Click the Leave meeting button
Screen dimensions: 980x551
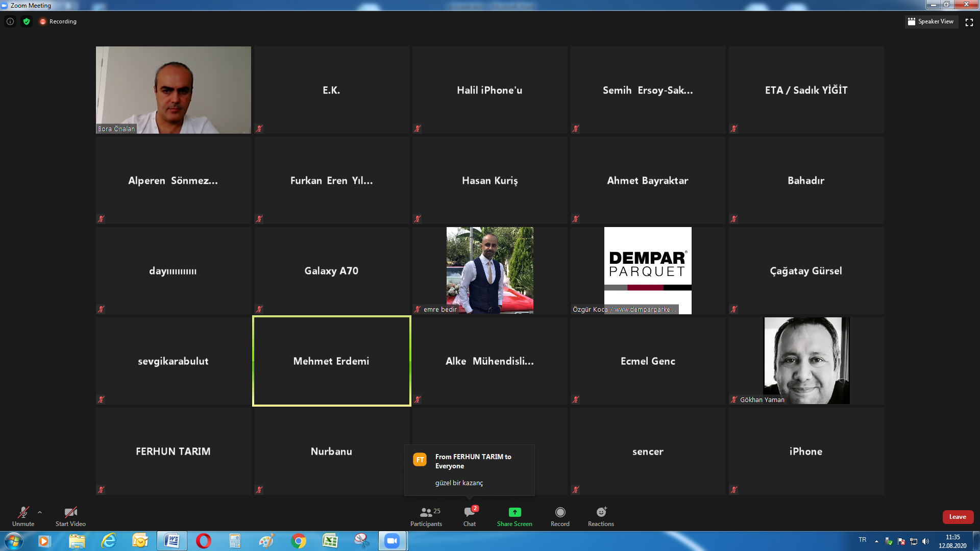click(x=958, y=517)
